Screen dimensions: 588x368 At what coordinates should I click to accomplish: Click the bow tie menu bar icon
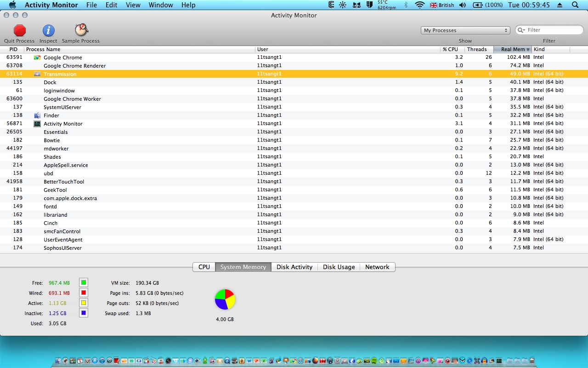[356, 5]
